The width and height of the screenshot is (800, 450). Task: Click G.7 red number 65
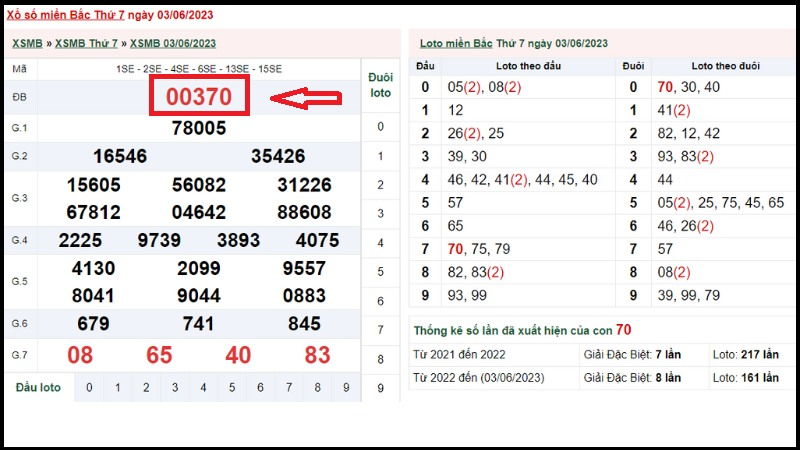click(159, 355)
